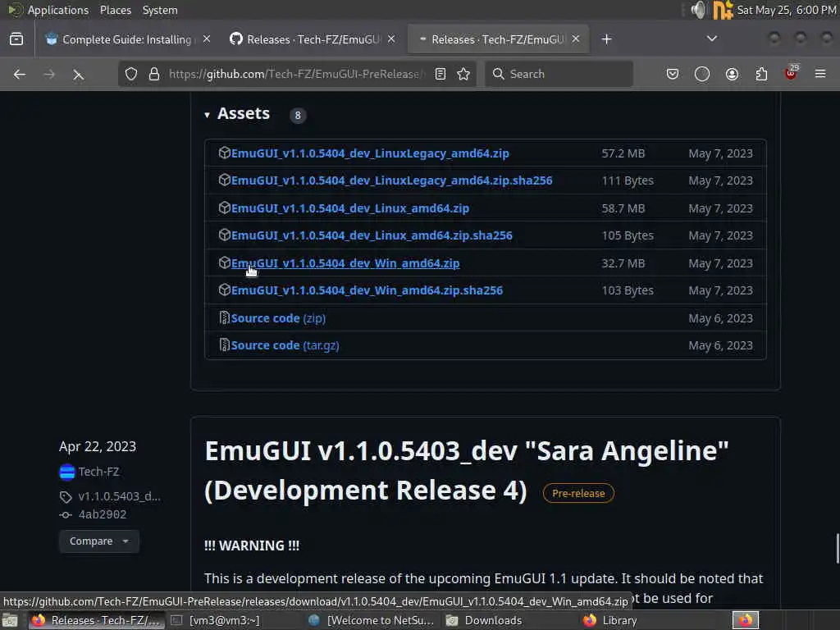Close the Complete Guide tab
This screenshot has width=840, height=630.
point(207,39)
